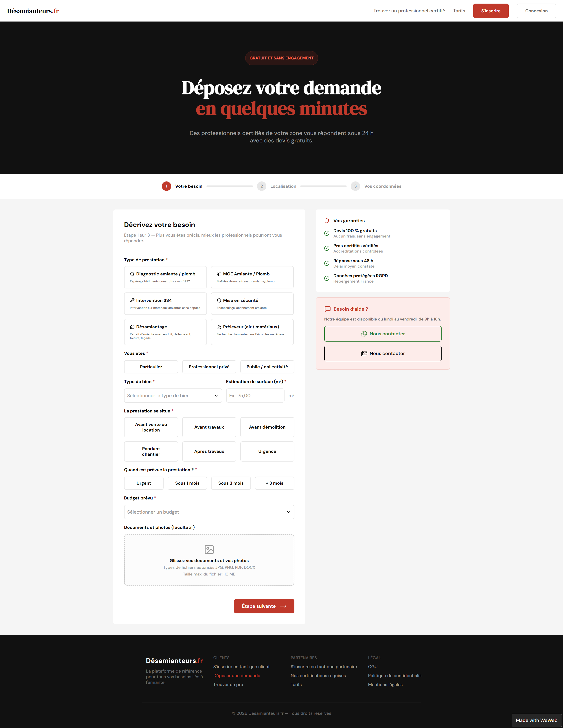
Task: Go to the Localisation step label
Action: (283, 186)
